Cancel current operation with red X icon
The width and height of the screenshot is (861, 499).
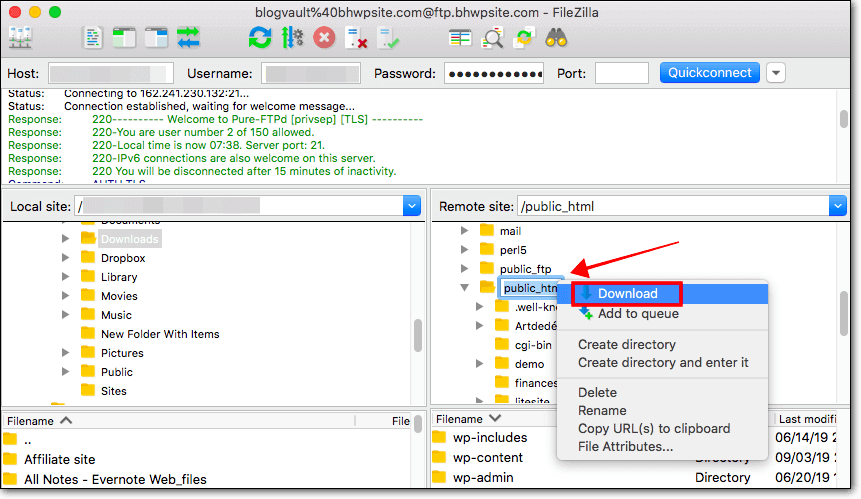point(324,38)
